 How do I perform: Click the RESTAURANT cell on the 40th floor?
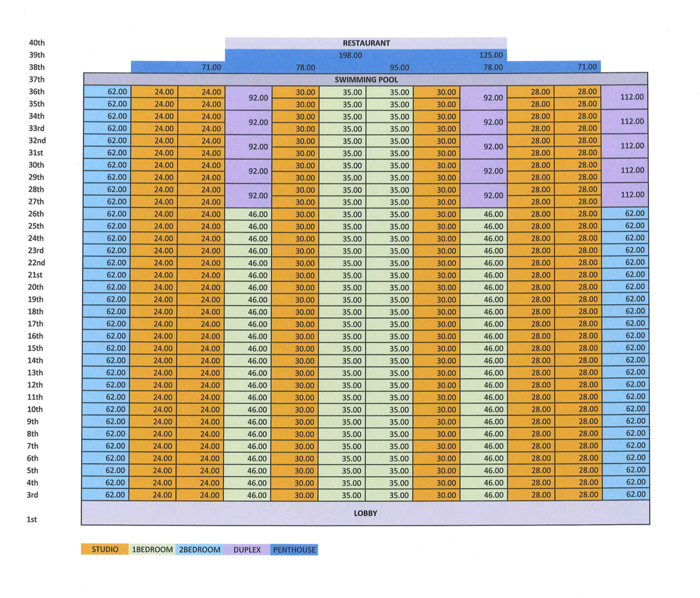(366, 43)
